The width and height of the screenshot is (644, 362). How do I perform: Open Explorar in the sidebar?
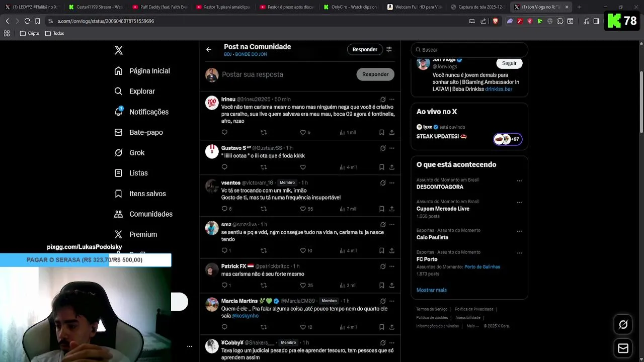pyautogui.click(x=135, y=92)
